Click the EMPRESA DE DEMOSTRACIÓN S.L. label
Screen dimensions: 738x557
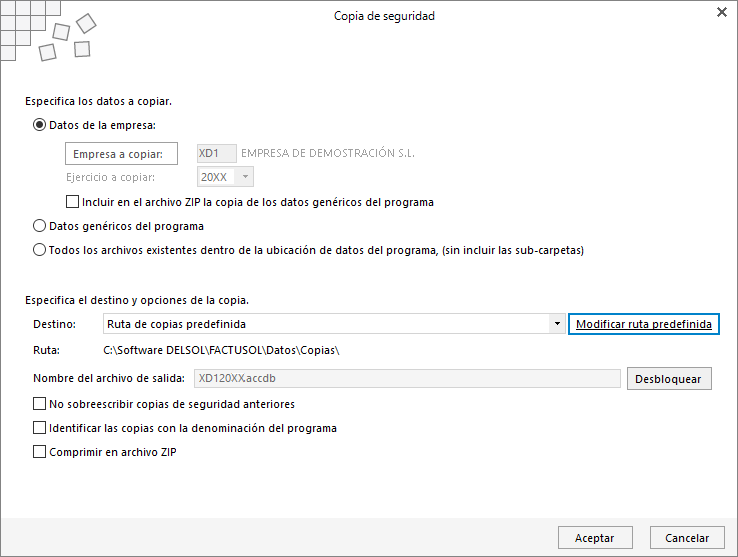pos(328,153)
